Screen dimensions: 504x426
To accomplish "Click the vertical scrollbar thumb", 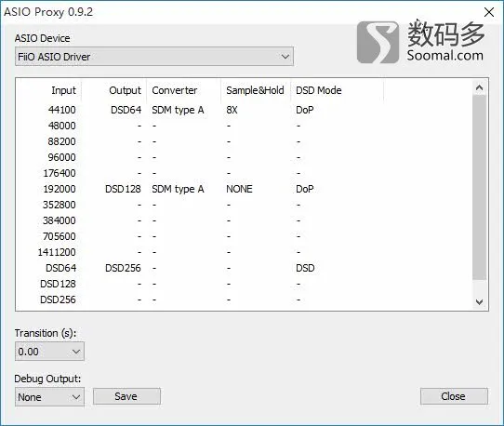I will 479,188.
